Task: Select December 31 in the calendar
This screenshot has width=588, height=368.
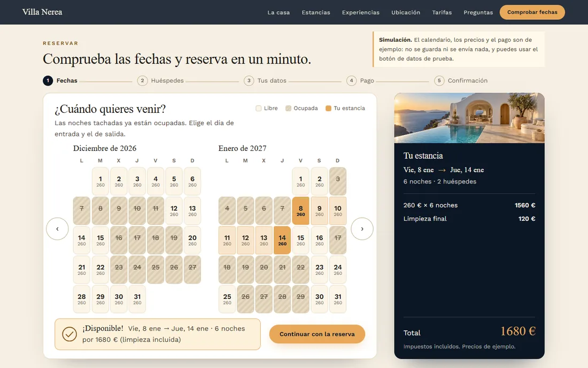Action: [137, 299]
